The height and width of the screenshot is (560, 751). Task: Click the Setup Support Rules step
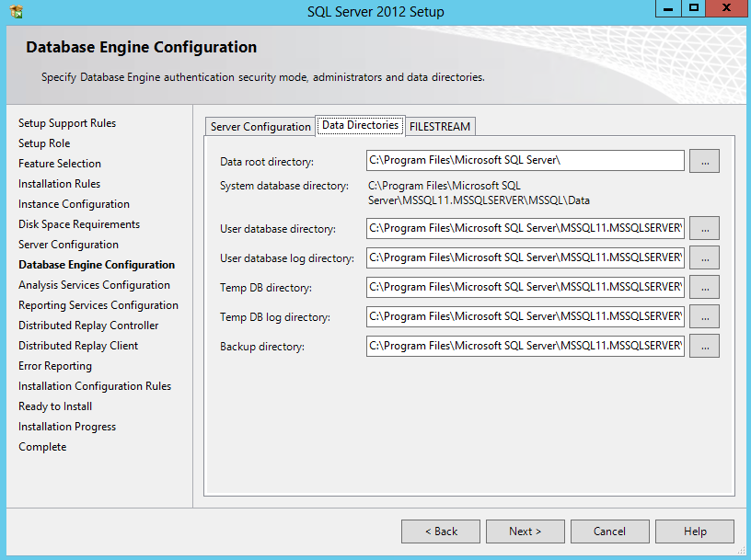(67, 123)
